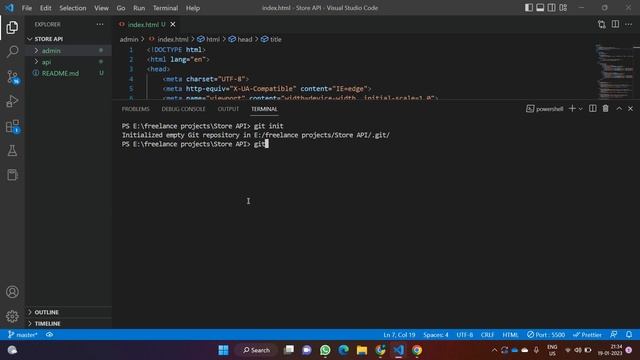The height and width of the screenshot is (360, 640).
Task: Click Ln 7, Col 19 cursor position
Action: 399,335
